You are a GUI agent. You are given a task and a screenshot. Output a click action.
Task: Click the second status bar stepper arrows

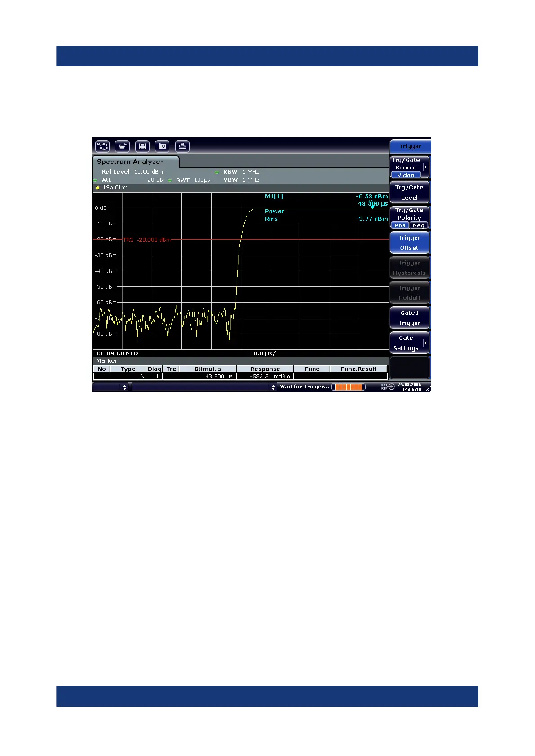[273, 387]
